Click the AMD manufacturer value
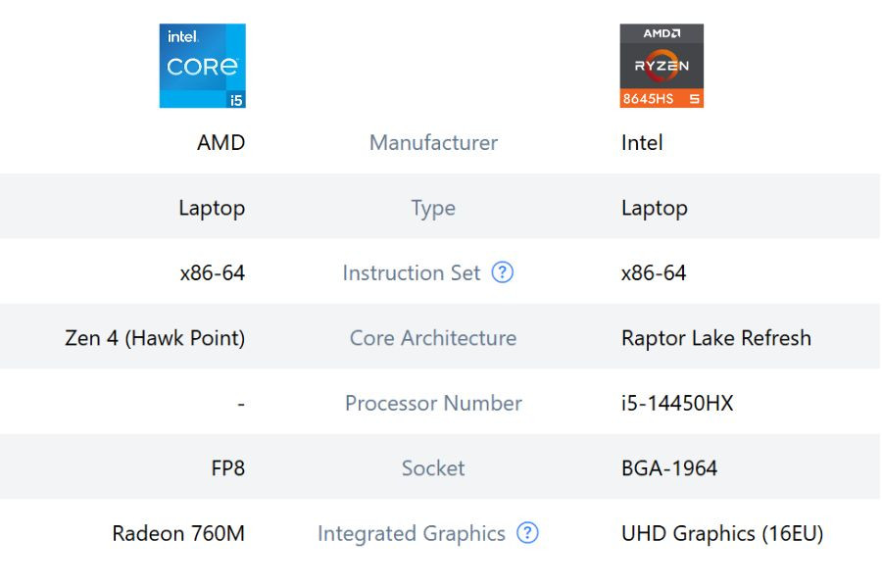The width and height of the screenshot is (882, 588). pyautogui.click(x=220, y=143)
